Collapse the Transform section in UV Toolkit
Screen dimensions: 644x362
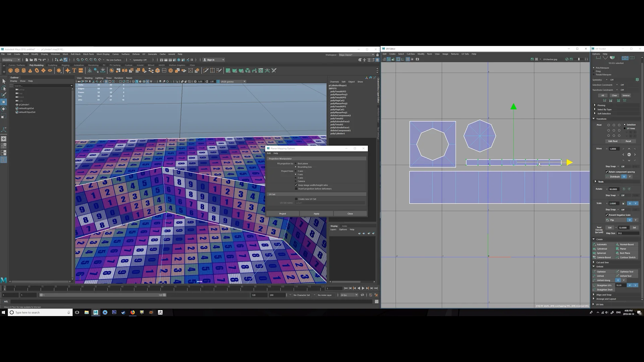(x=594, y=118)
